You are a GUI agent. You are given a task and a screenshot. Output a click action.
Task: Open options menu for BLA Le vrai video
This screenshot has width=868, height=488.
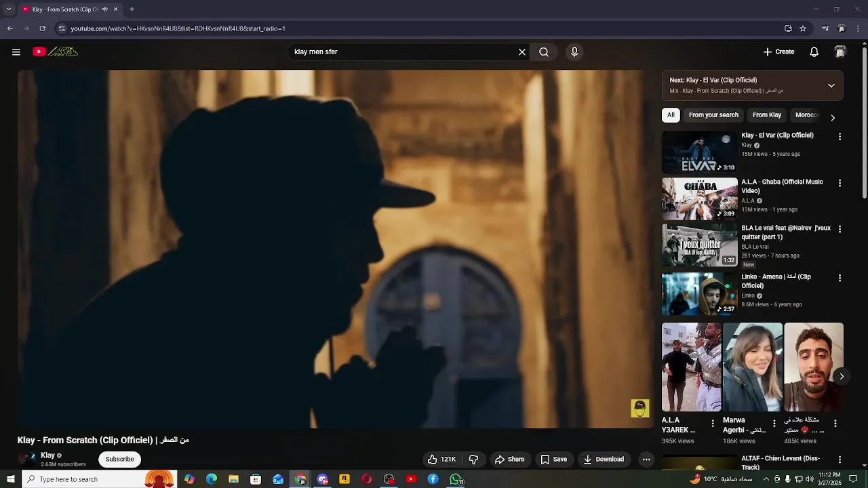(840, 230)
